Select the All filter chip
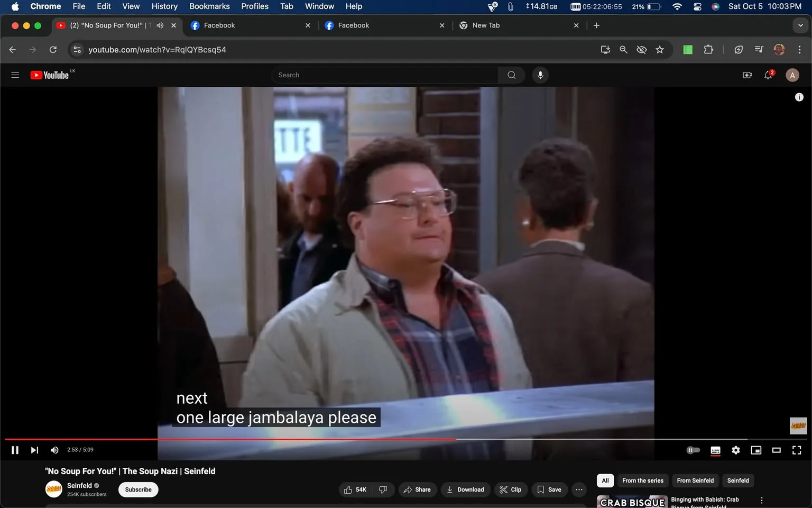812x508 pixels. pyautogui.click(x=605, y=480)
